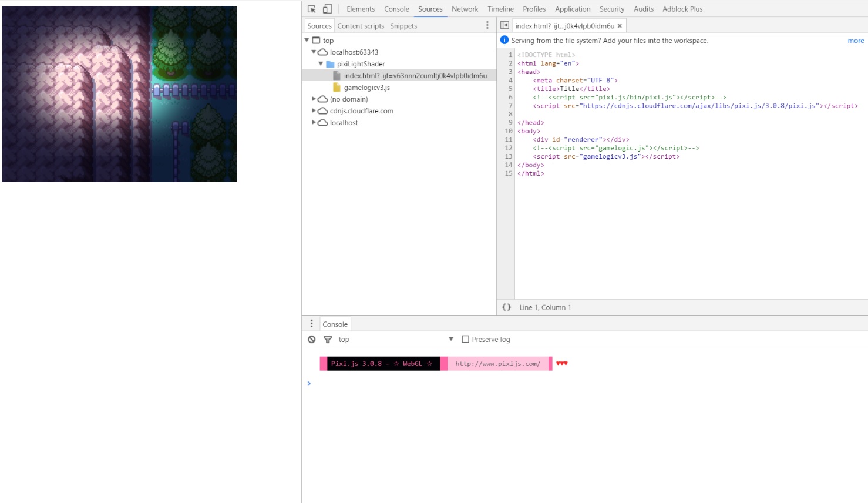The height and width of the screenshot is (503, 868).
Task: Click the http://www.pixijs.com/ console link
Action: (497, 364)
